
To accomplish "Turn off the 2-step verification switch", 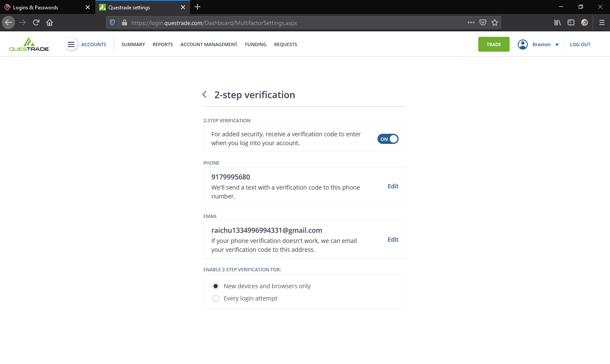I will point(388,139).
